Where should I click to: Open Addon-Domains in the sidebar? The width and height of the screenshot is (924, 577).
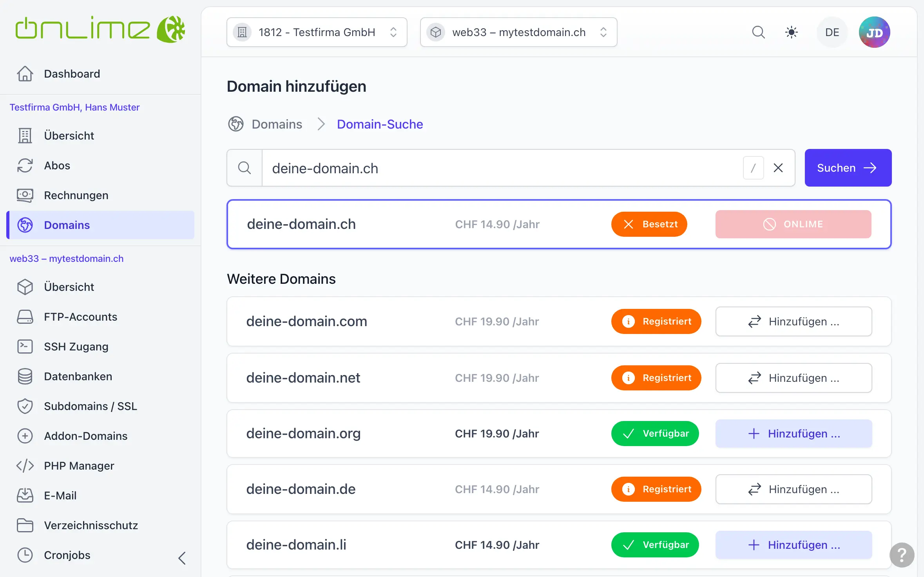tap(100, 436)
